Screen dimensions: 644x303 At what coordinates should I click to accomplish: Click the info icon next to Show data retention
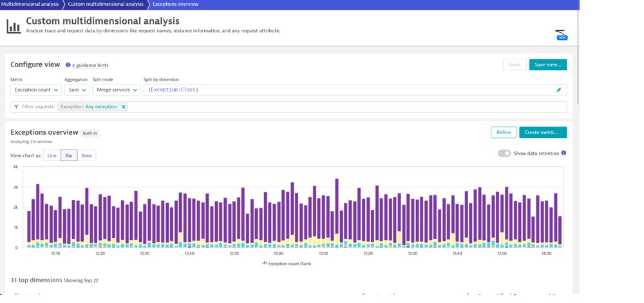563,153
